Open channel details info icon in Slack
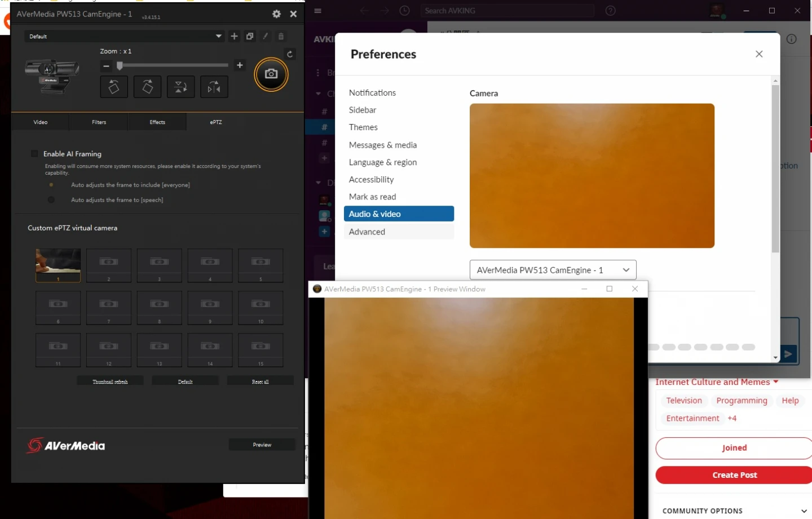 tap(792, 39)
